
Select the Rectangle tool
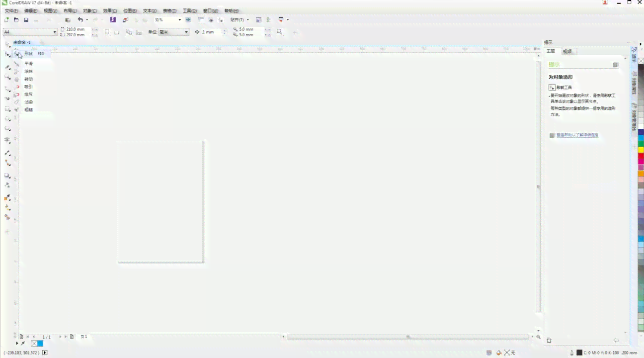[x=7, y=109]
